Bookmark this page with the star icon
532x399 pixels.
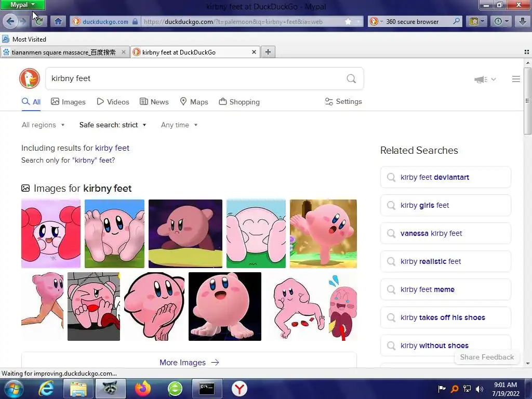click(x=348, y=22)
